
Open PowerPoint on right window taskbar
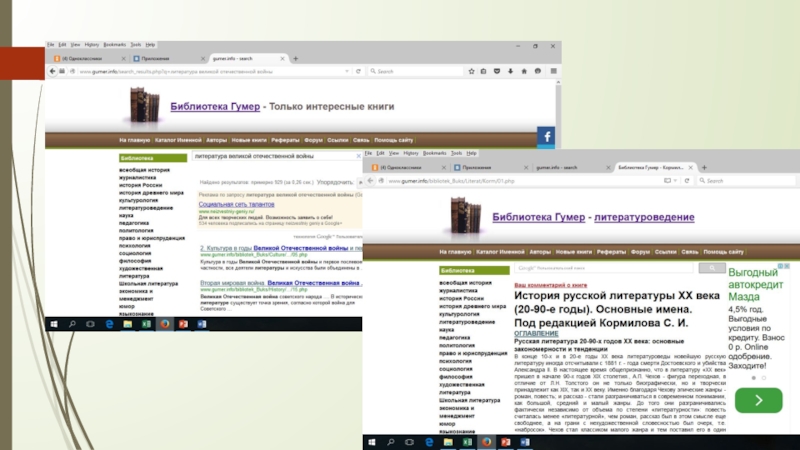tap(506, 442)
